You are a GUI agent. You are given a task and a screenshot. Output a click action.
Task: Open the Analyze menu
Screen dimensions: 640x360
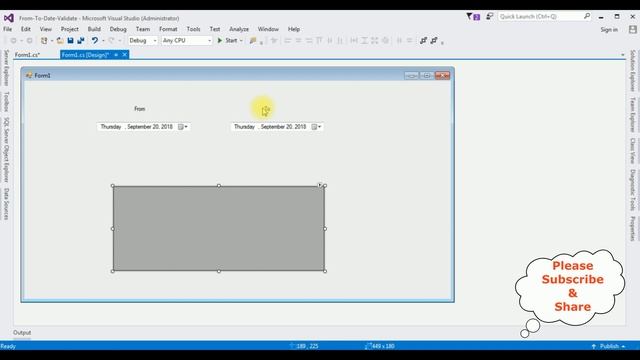239,29
